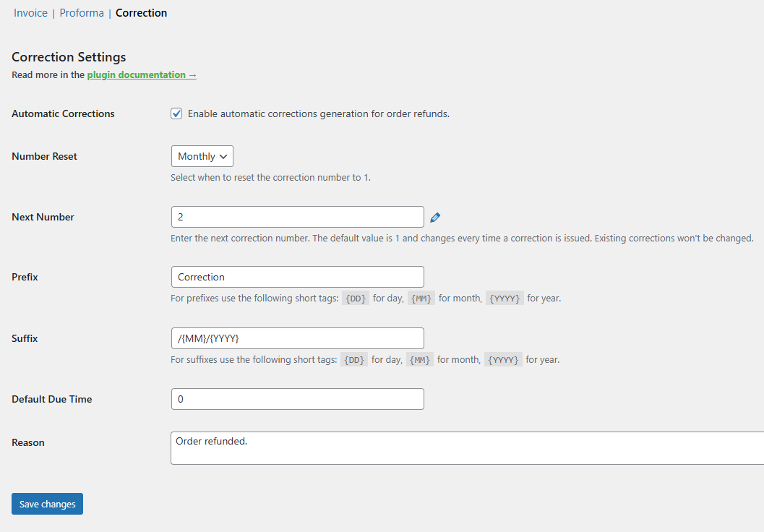This screenshot has height=532, width=764.
Task: Select the {YYYY} short tag under Suffix
Action: (502, 359)
